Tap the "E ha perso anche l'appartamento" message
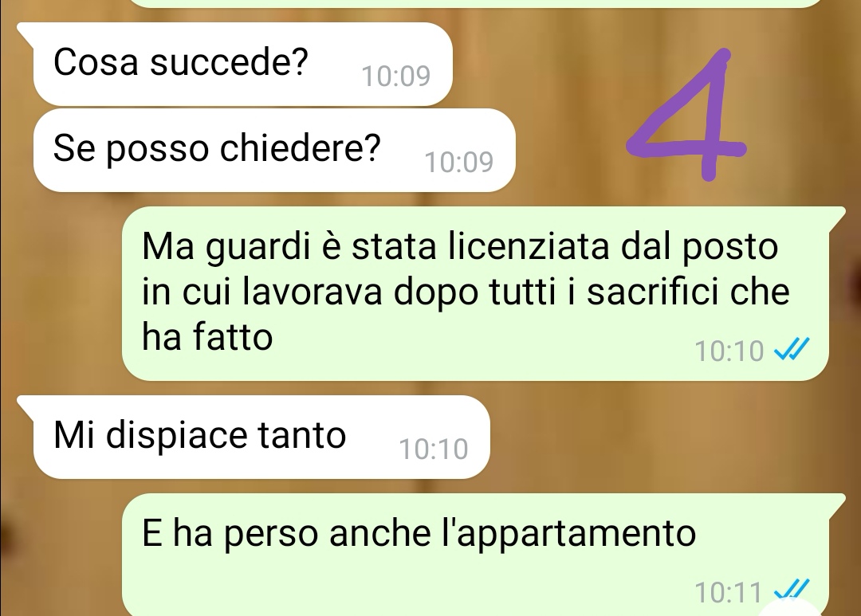This screenshot has height=616, width=861. 475,555
